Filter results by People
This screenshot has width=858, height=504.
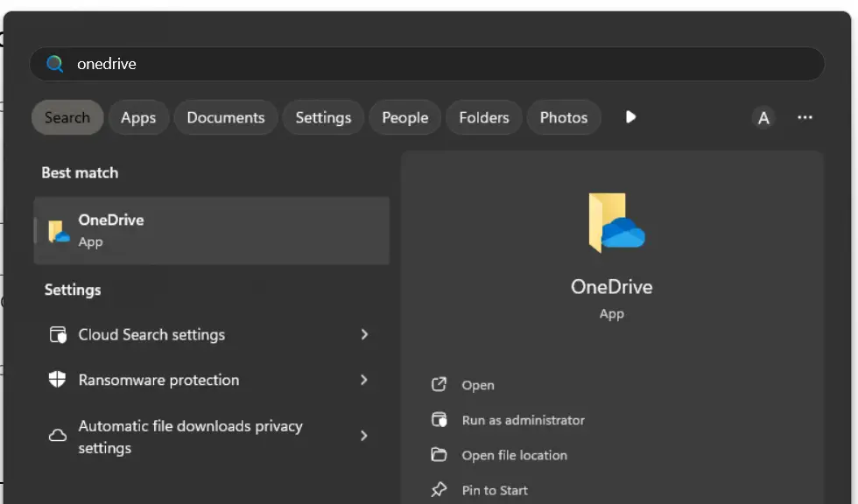[404, 118]
